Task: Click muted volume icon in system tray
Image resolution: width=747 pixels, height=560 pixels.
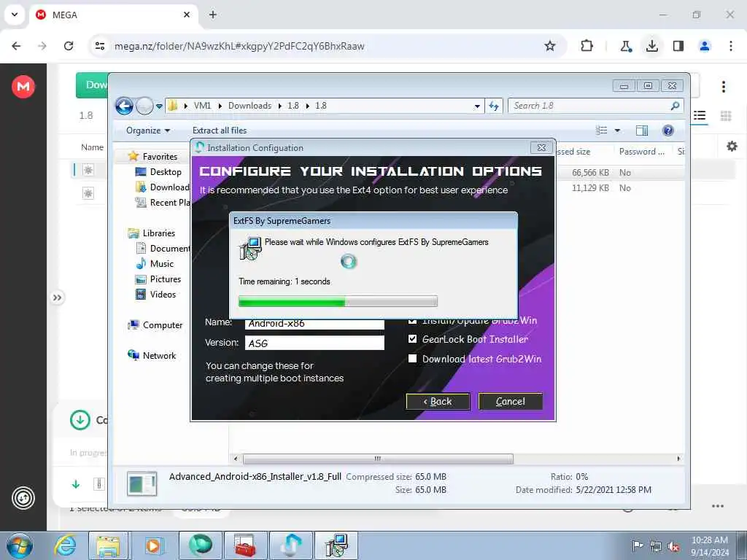Action: click(x=673, y=546)
